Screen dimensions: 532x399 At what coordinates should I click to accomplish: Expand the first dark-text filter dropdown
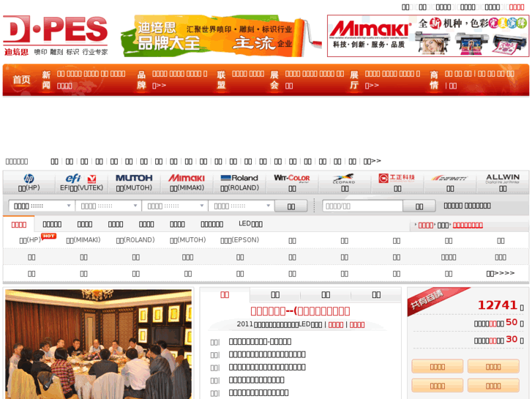tap(42, 206)
